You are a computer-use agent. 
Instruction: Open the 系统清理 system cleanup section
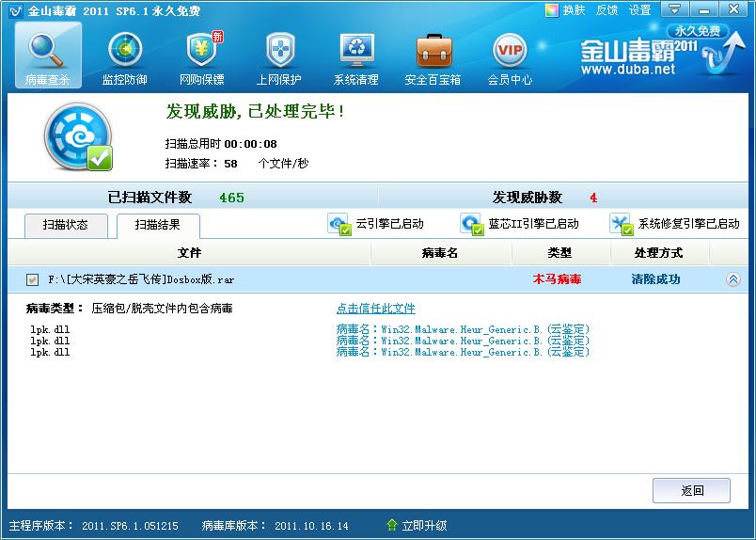coord(356,56)
